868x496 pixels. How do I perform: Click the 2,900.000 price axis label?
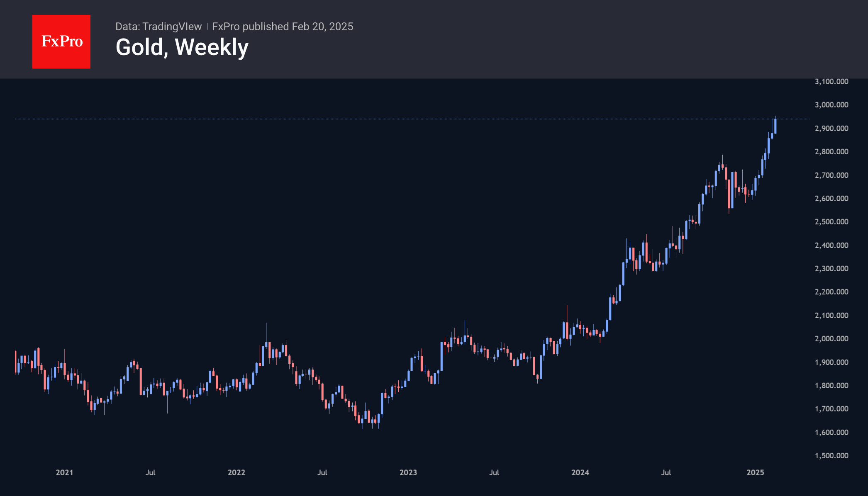(831, 129)
